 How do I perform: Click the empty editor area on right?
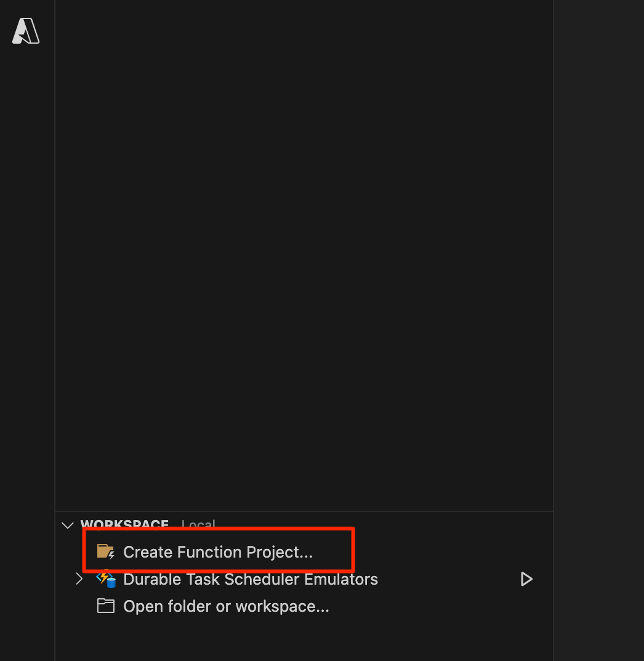coord(599,330)
